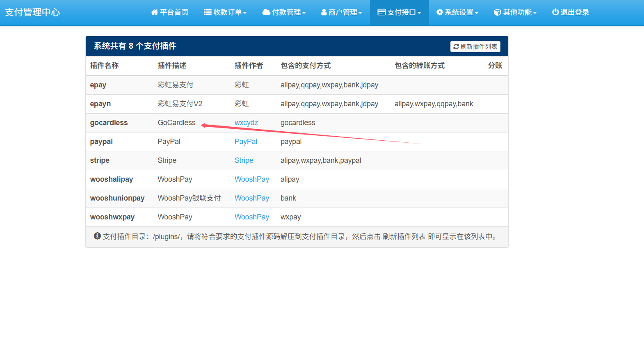Click the cloud icon beside 付款管理

pos(266,12)
